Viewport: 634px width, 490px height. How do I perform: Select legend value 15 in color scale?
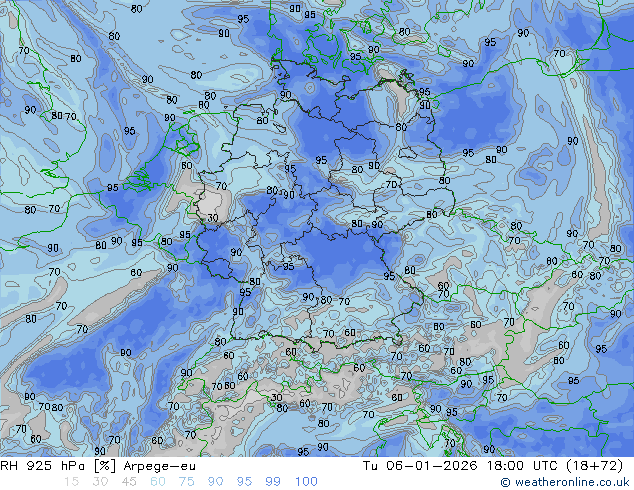tap(71, 482)
